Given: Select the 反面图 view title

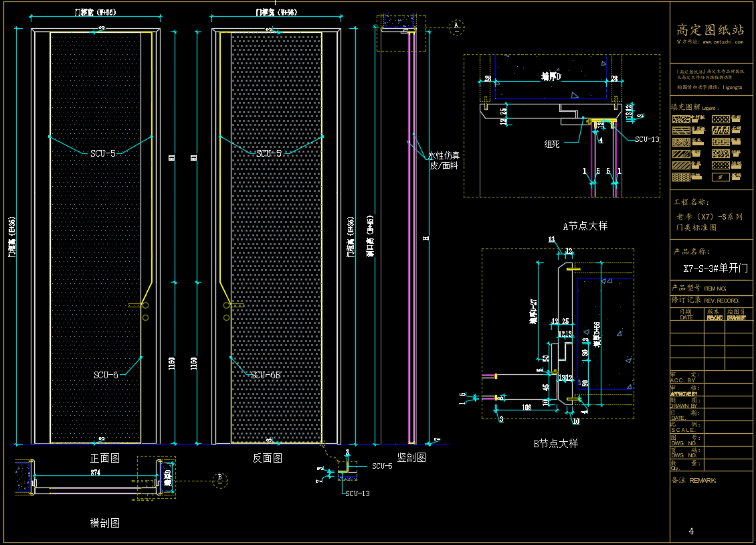Looking at the screenshot, I should (267, 459).
